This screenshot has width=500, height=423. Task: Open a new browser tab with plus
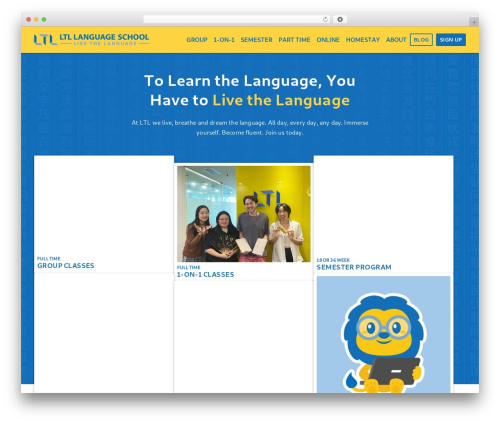[x=474, y=22]
